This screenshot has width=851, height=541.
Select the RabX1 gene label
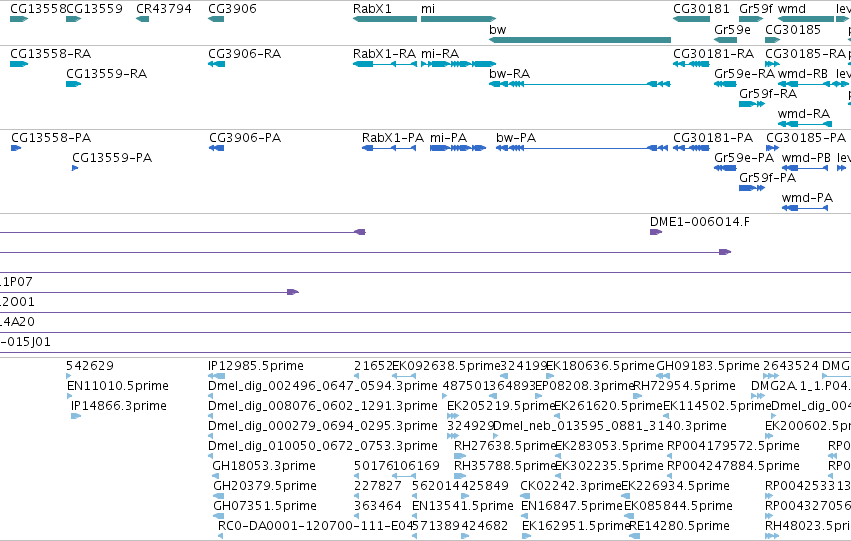(372, 9)
